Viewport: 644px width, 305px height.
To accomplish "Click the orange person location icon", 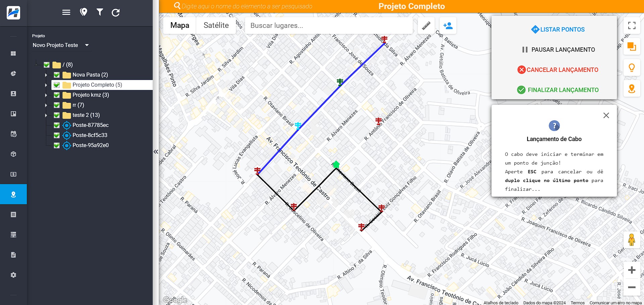I will [x=632, y=89].
